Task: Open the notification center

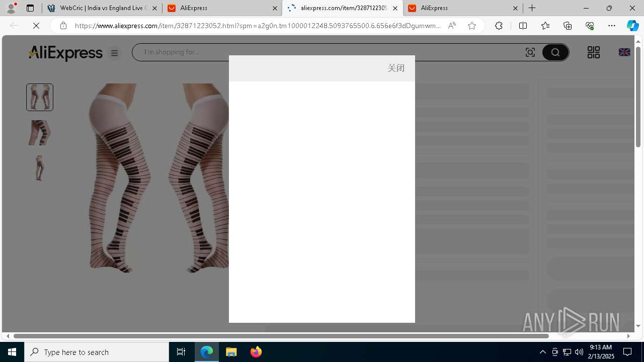Action: click(x=628, y=352)
